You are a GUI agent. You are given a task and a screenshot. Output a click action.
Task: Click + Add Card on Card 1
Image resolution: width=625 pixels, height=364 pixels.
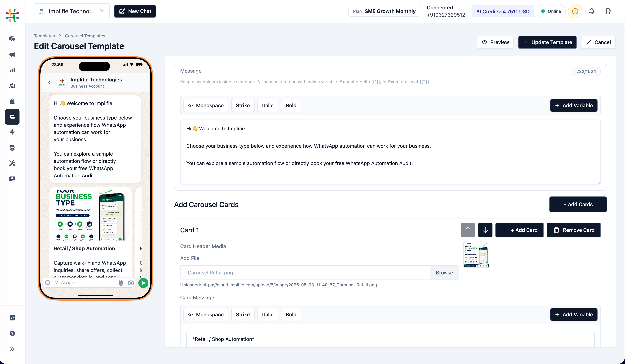coord(519,230)
